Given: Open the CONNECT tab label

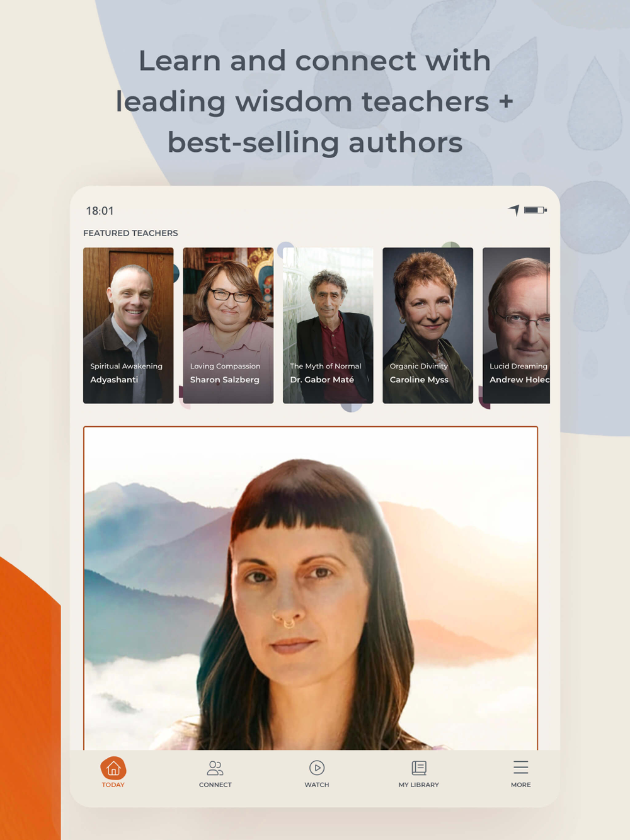Looking at the screenshot, I should pyautogui.click(x=215, y=785).
